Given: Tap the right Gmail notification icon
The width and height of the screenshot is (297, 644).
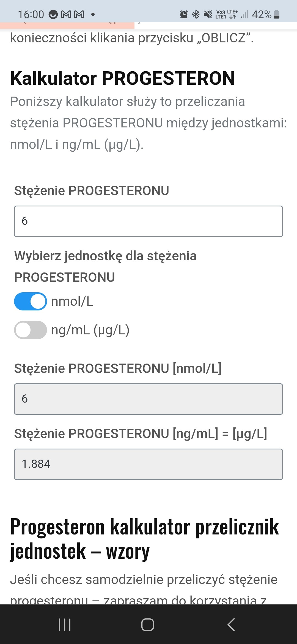Looking at the screenshot, I should click(x=79, y=14).
